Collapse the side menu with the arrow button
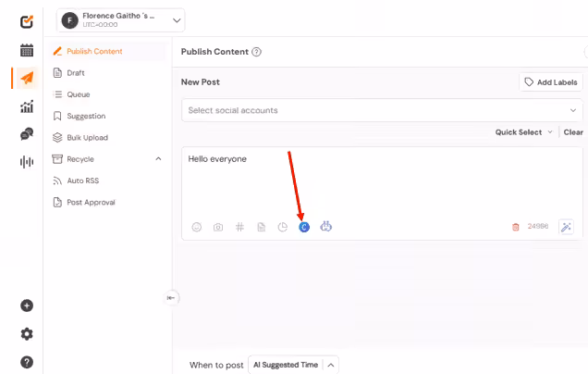 (171, 298)
